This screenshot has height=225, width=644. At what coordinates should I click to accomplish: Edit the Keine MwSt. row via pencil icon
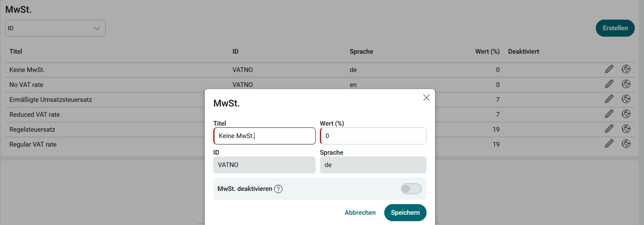609,69
